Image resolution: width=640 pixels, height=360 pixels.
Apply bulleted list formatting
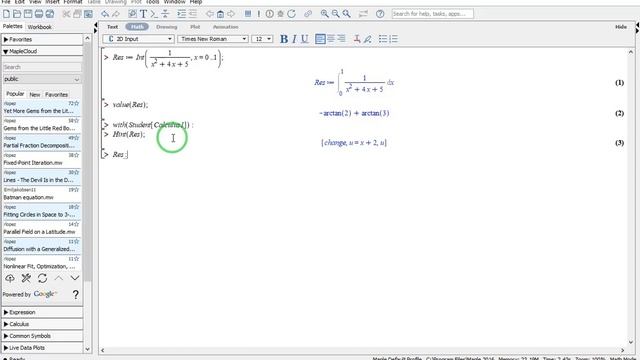383,39
